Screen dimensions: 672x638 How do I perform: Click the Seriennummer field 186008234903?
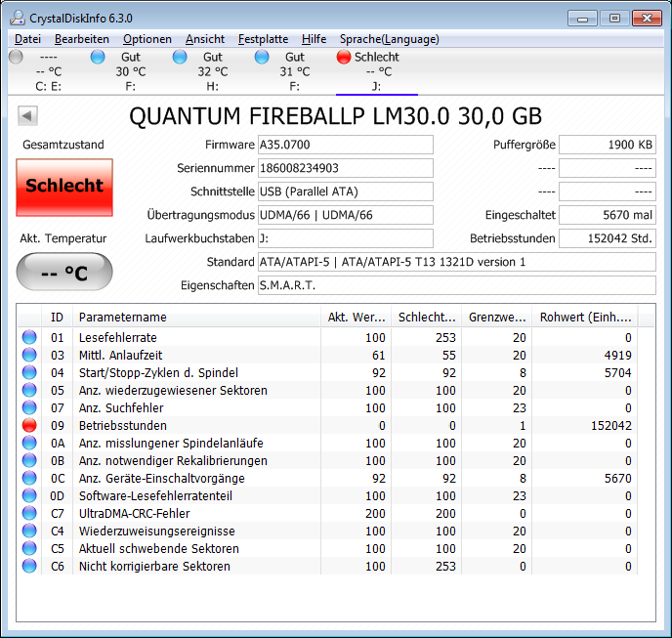click(346, 168)
